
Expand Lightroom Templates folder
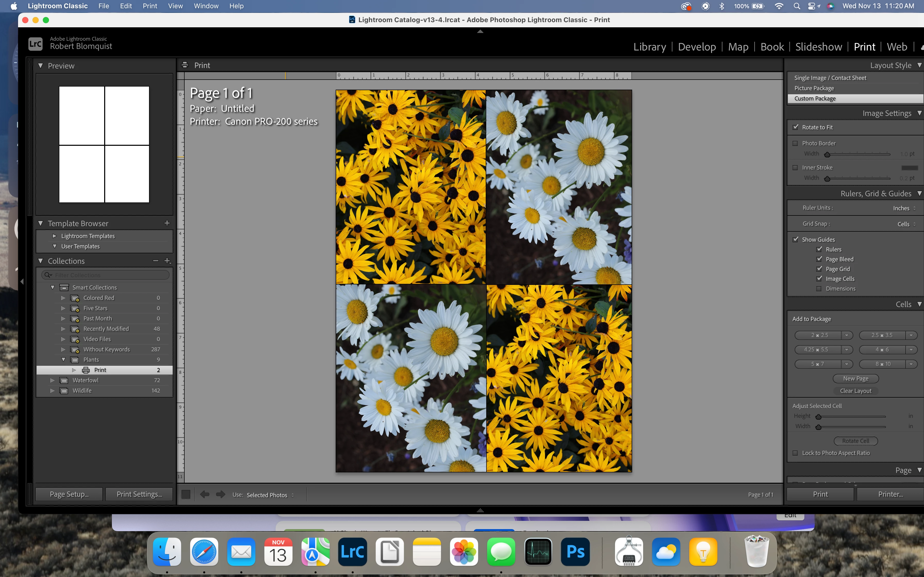[54, 236]
